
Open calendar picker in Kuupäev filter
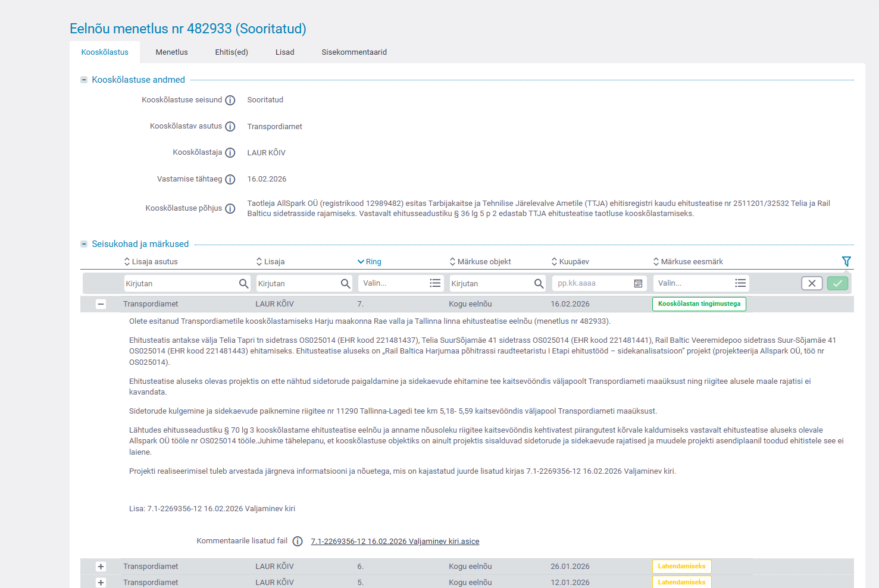coord(638,284)
